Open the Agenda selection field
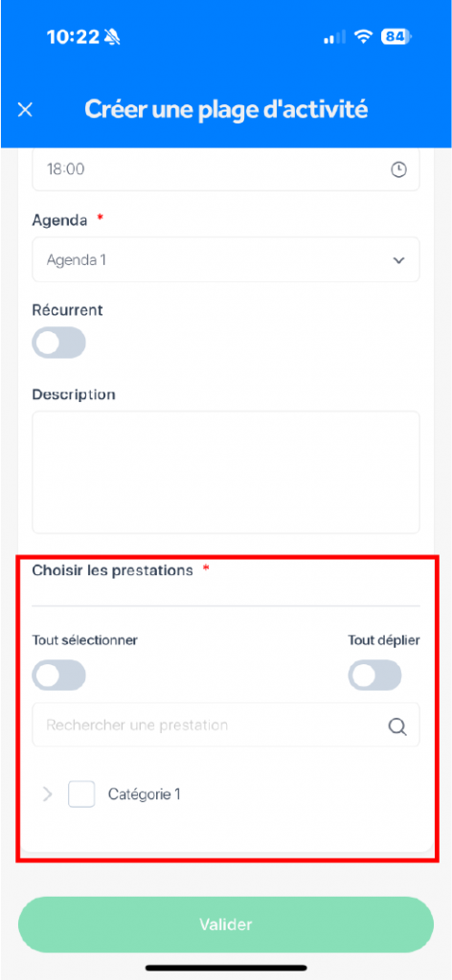The image size is (452, 980). coord(226,259)
